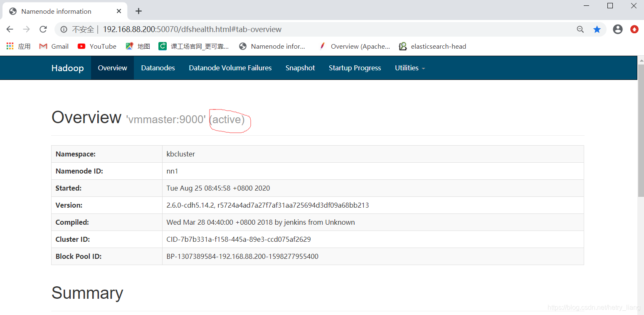Open the Gmail bookmark
Screen dimensions: 644x315
[x=54, y=46]
